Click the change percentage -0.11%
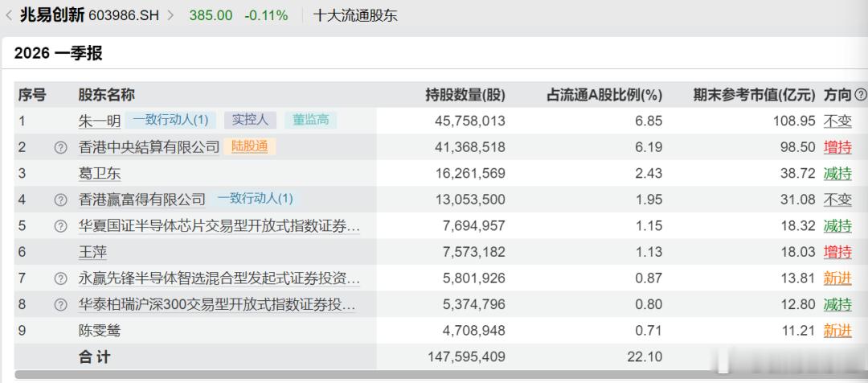The width and height of the screenshot is (868, 383). coord(266,15)
